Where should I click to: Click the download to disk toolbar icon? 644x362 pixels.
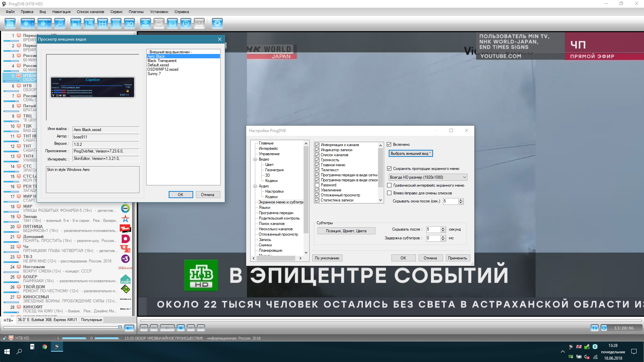[x=145, y=23]
